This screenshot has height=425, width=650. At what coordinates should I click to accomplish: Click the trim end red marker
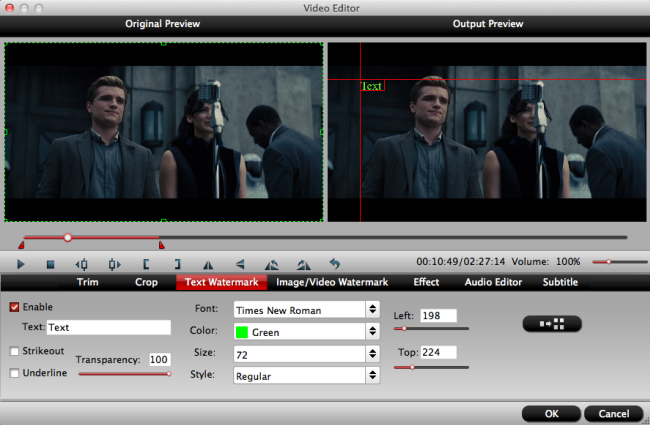(162, 245)
